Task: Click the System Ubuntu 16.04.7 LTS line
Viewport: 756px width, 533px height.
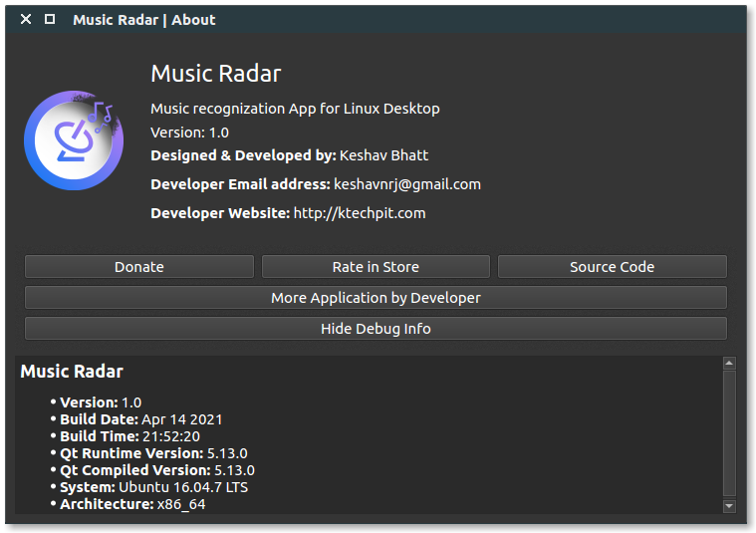Action: click(x=153, y=487)
